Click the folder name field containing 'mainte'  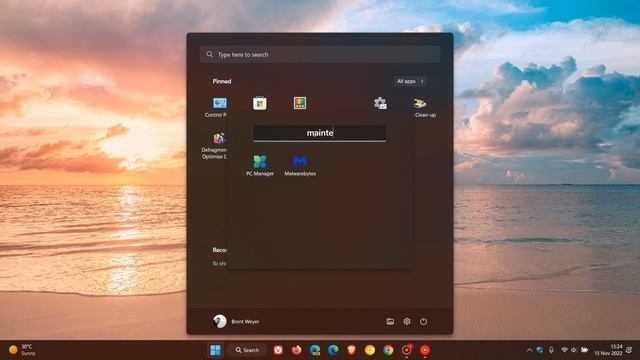[320, 133]
